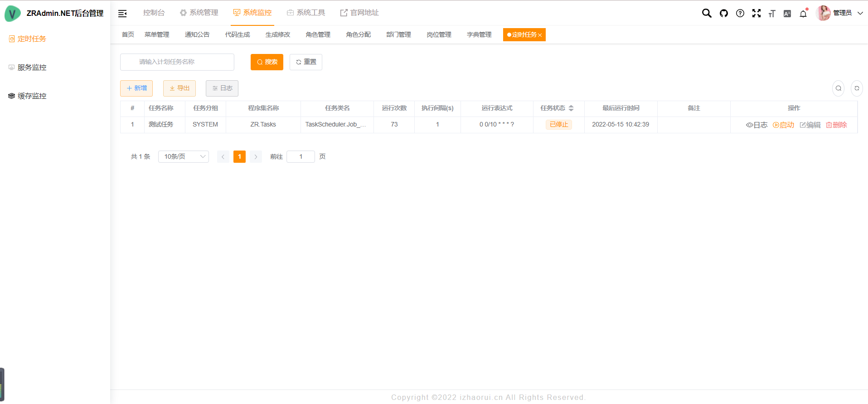The height and width of the screenshot is (404, 868).
Task: Open the 系统管理 top menu
Action: (199, 13)
